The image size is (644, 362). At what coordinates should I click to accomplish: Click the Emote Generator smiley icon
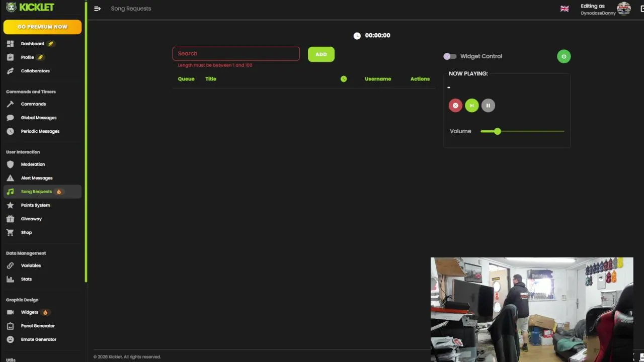pyautogui.click(x=10, y=339)
